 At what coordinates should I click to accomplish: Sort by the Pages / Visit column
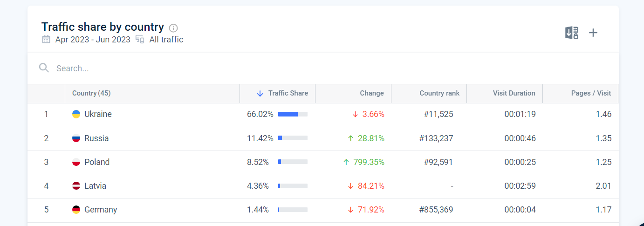pyautogui.click(x=590, y=93)
